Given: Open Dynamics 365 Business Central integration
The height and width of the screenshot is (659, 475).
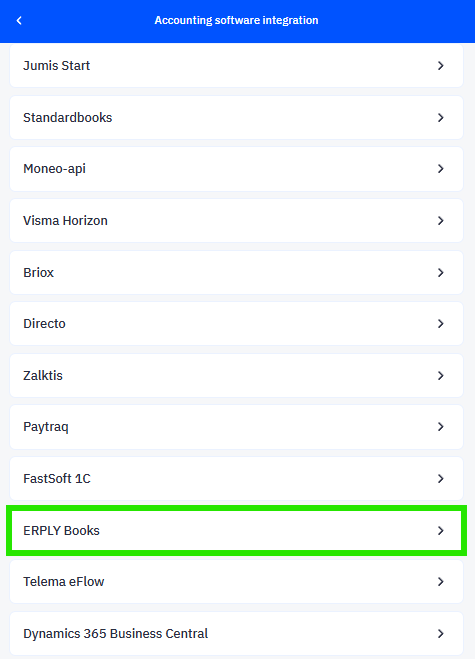Looking at the screenshot, I should pos(236,633).
